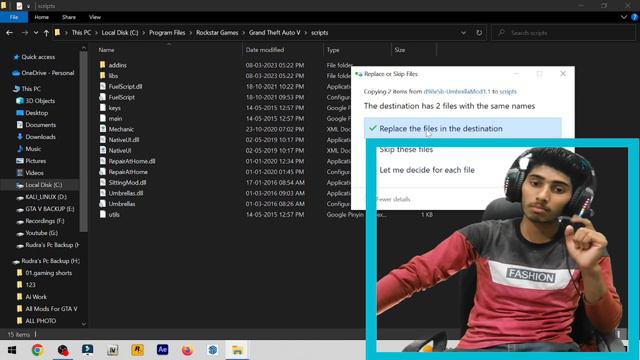The image size is (640, 360).
Task: Click Fewer details in the dialog
Action: [393, 199]
